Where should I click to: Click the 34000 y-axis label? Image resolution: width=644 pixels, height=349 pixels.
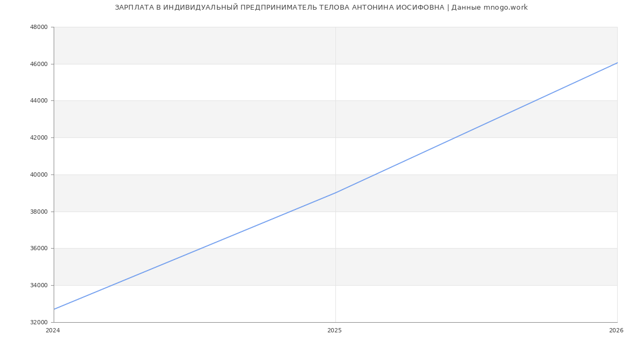pyautogui.click(x=39, y=285)
